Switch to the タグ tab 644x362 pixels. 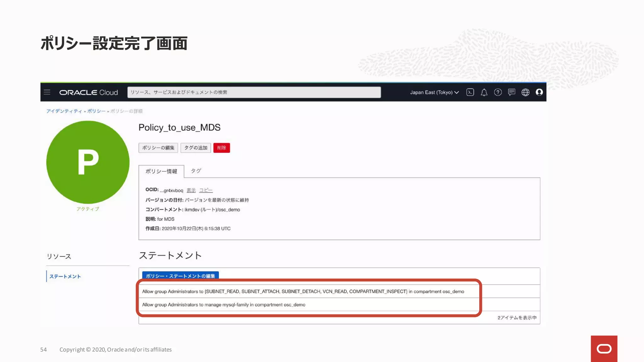196,171
